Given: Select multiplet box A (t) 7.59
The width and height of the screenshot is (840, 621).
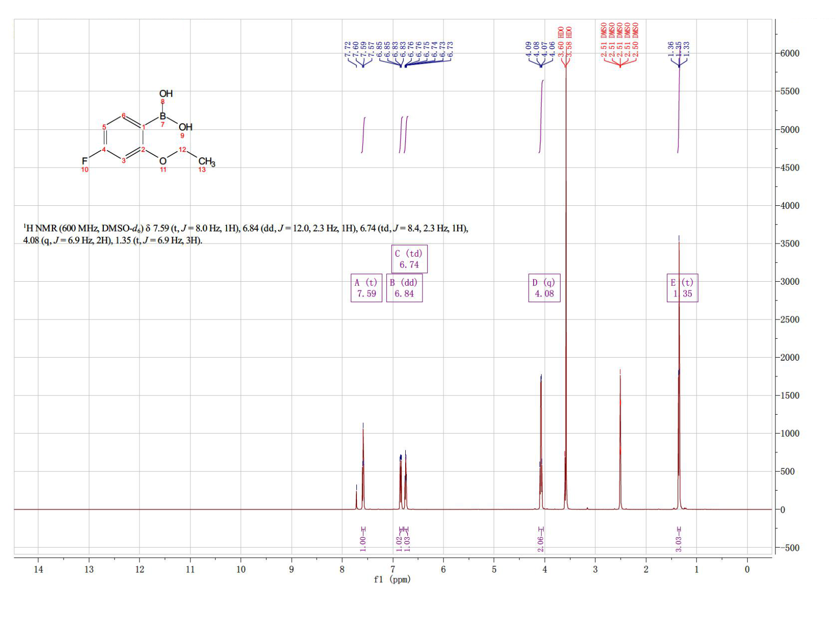Looking at the screenshot, I should pyautogui.click(x=367, y=288).
